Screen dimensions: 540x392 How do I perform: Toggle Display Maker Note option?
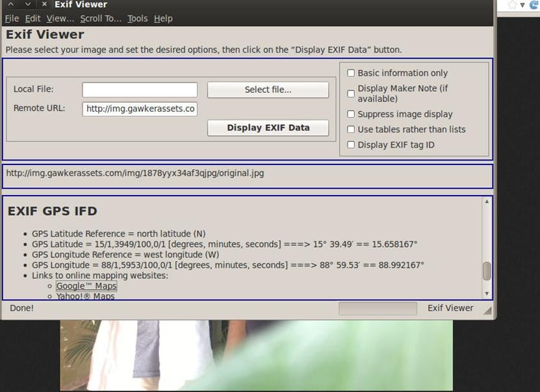(x=351, y=94)
